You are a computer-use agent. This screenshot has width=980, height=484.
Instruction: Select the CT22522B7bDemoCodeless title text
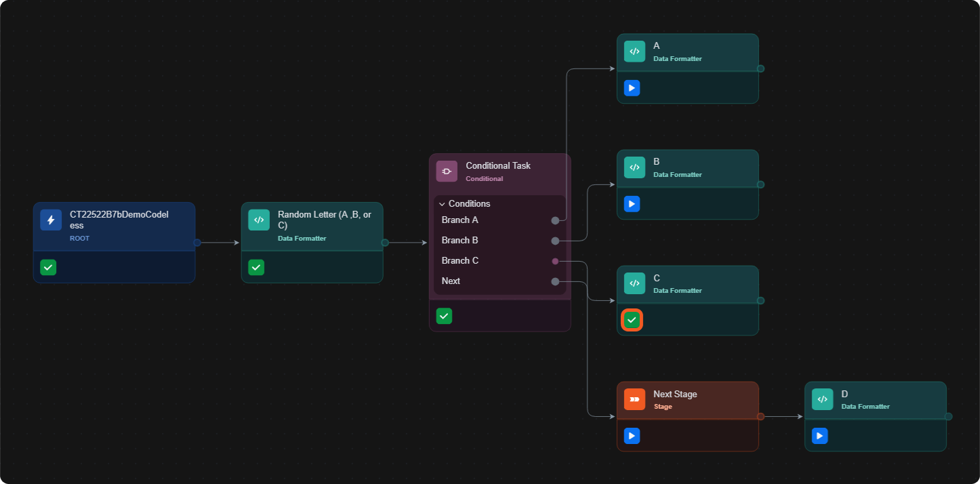coord(119,220)
